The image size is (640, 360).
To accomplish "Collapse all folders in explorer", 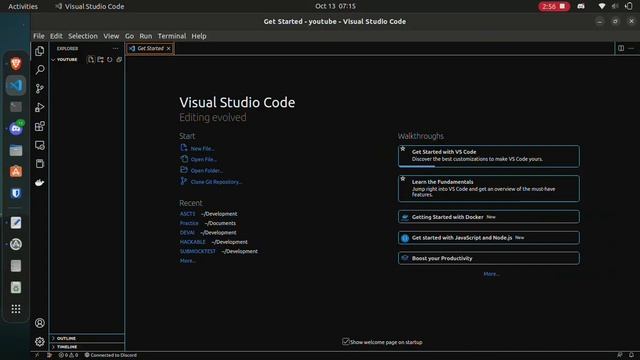I will pyautogui.click(x=119, y=60).
